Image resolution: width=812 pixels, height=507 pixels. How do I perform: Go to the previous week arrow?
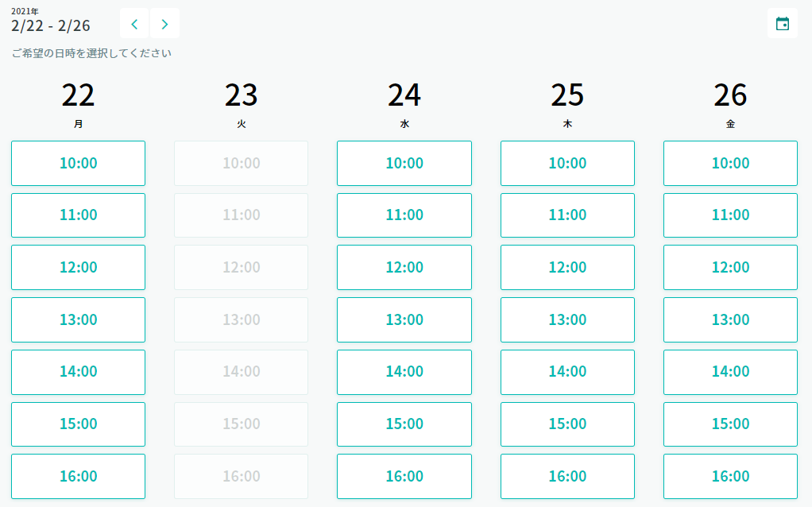click(134, 24)
